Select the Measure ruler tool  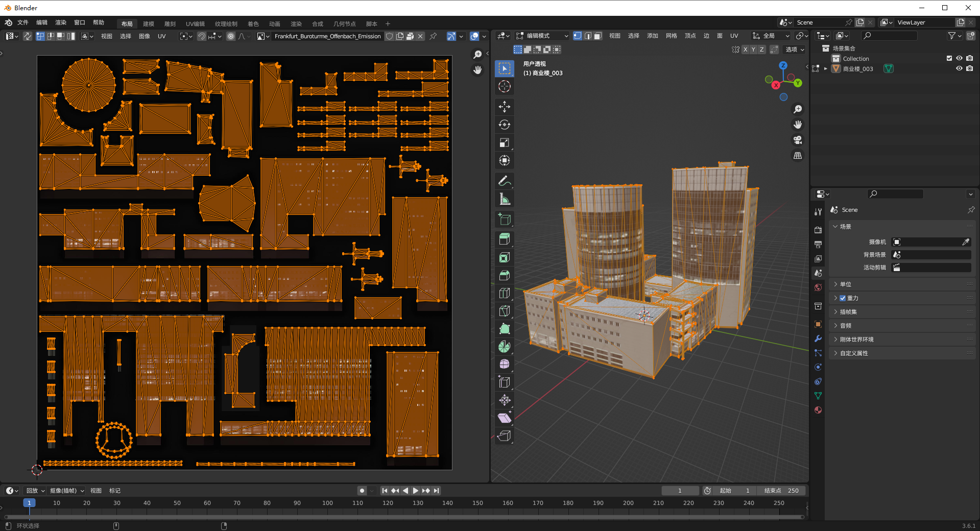click(x=504, y=199)
